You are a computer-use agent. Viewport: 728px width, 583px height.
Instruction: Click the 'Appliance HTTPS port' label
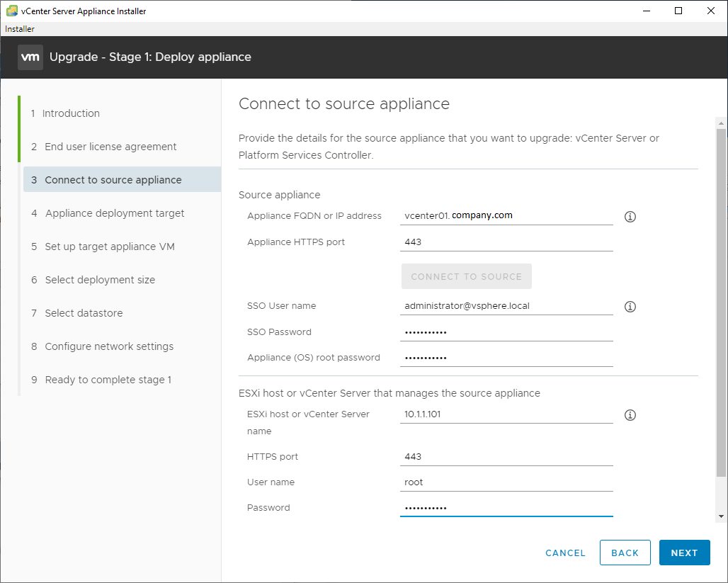(296, 242)
